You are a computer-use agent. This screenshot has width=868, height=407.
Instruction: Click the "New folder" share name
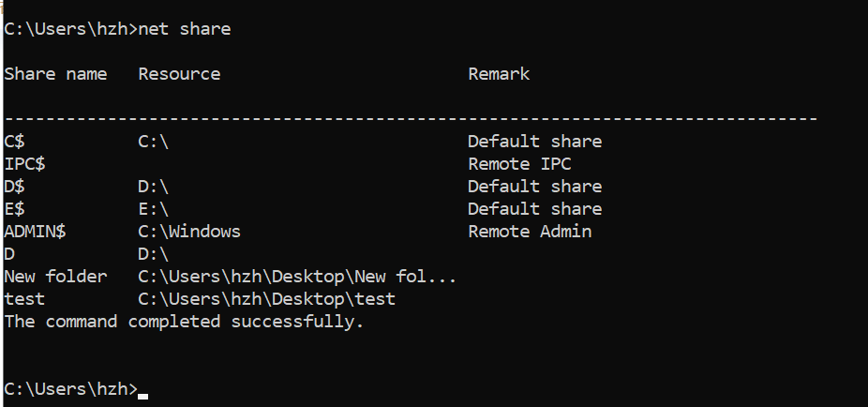pos(55,277)
